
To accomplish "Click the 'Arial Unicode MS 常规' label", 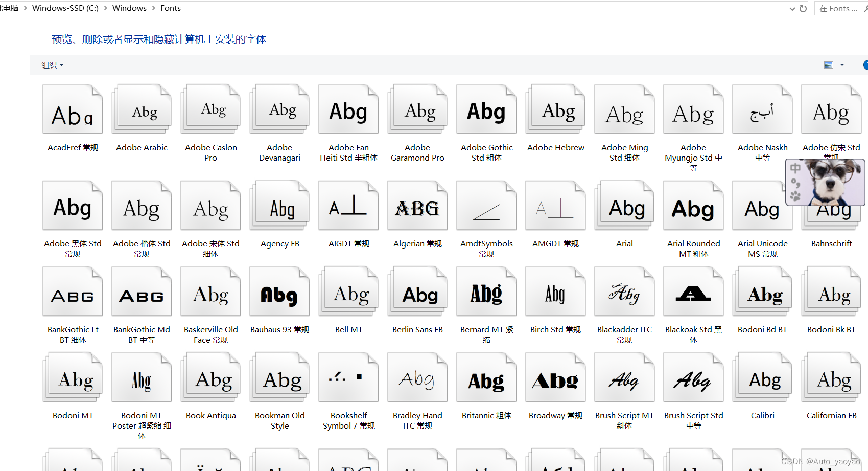I will (762, 249).
